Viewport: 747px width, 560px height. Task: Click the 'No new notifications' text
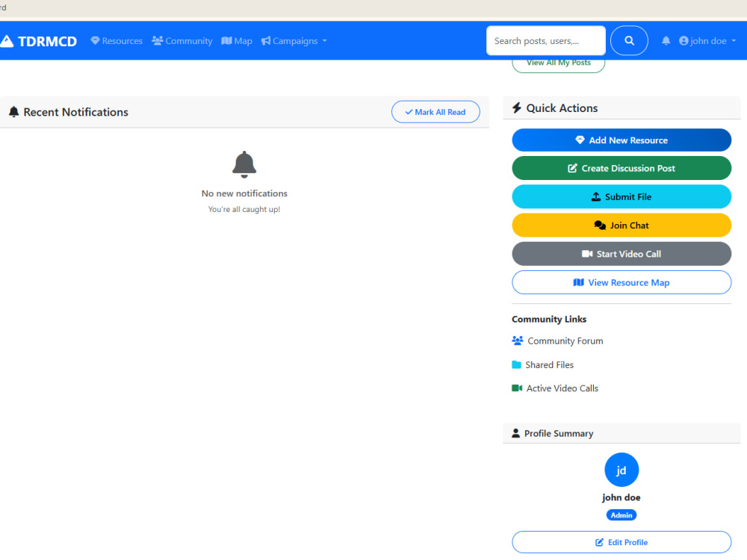point(244,193)
